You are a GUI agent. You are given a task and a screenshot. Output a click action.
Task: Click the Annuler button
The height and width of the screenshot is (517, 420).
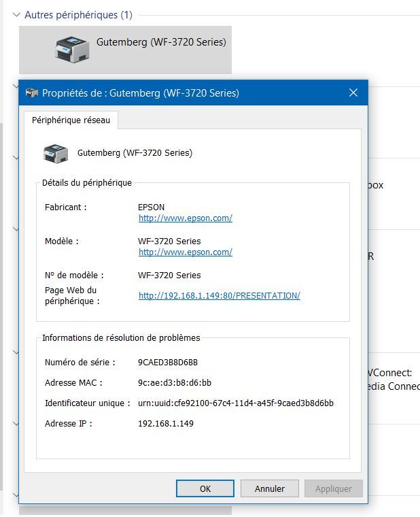point(269,488)
